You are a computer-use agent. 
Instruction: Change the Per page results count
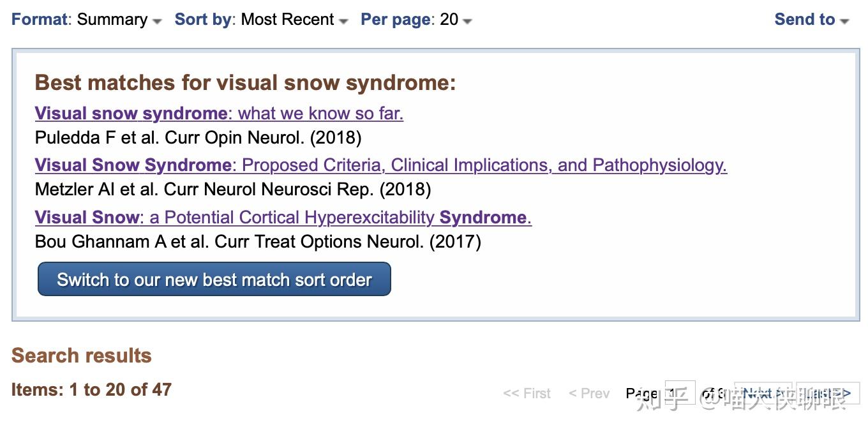coord(396,20)
